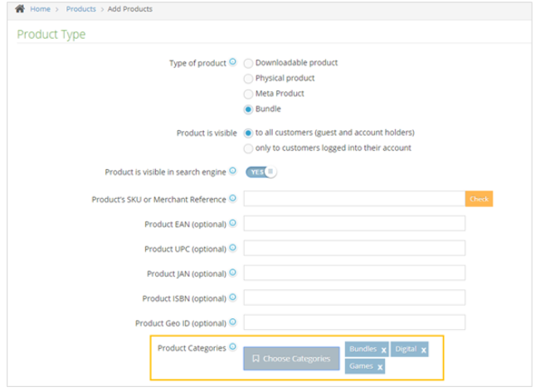Click the SKU or Merchant Reference field
Viewport: 540px width, 392px height.
pyautogui.click(x=354, y=199)
